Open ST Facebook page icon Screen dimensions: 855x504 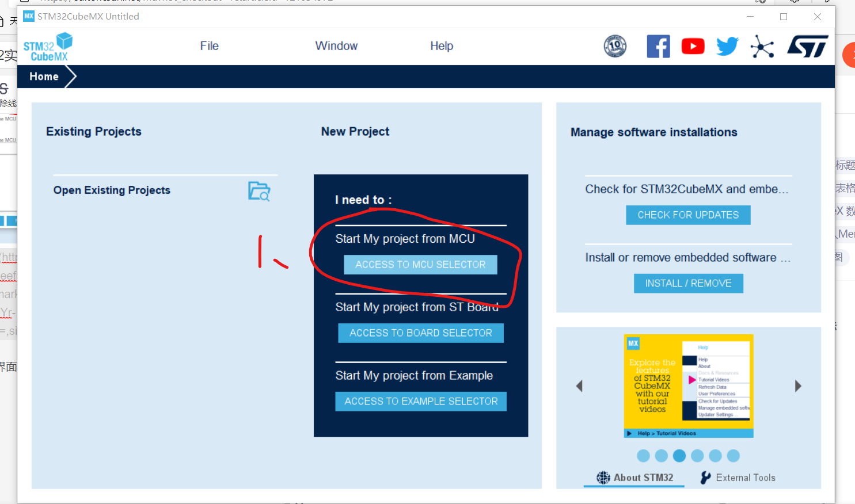coord(659,46)
